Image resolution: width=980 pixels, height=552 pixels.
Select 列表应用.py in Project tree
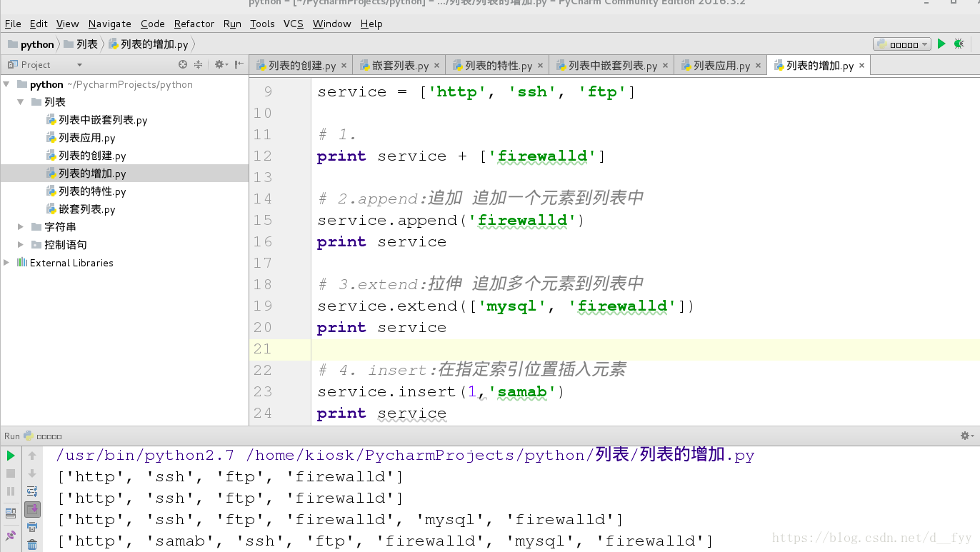81,138
